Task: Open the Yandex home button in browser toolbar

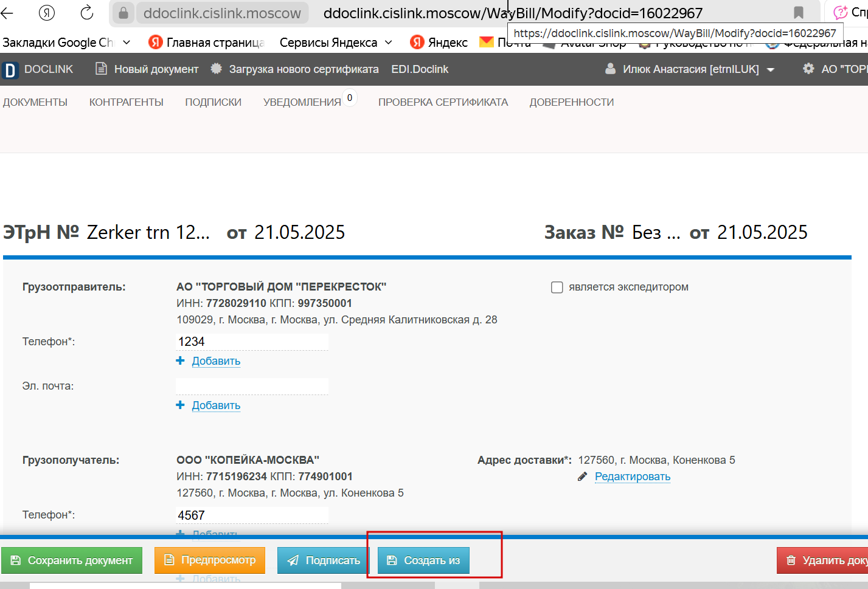Action: [x=47, y=13]
